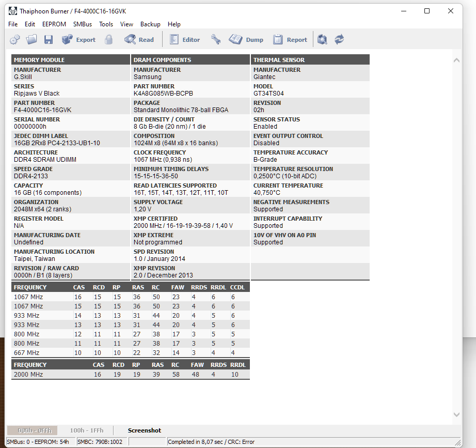
Task: Click the clock frequency '1067 MHz (0,938 ns)'
Action: tap(163, 159)
